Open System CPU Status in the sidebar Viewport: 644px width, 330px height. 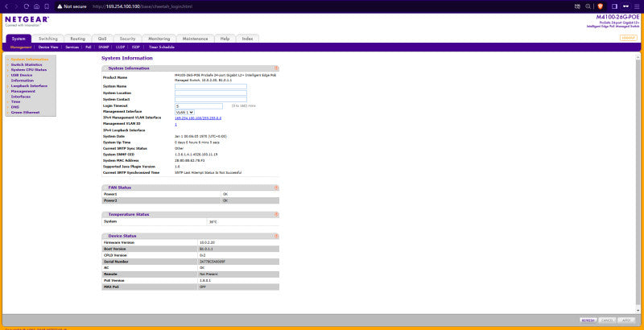tap(29, 70)
